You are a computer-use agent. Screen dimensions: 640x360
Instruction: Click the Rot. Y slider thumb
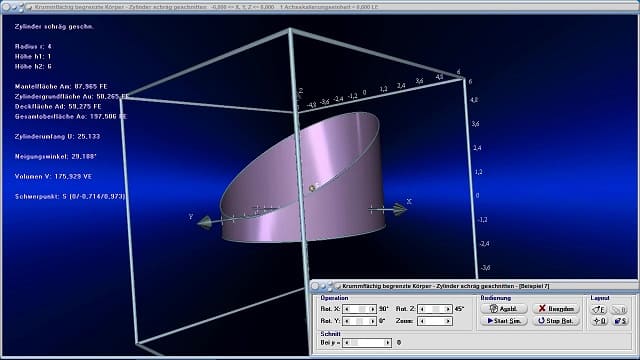(359, 321)
